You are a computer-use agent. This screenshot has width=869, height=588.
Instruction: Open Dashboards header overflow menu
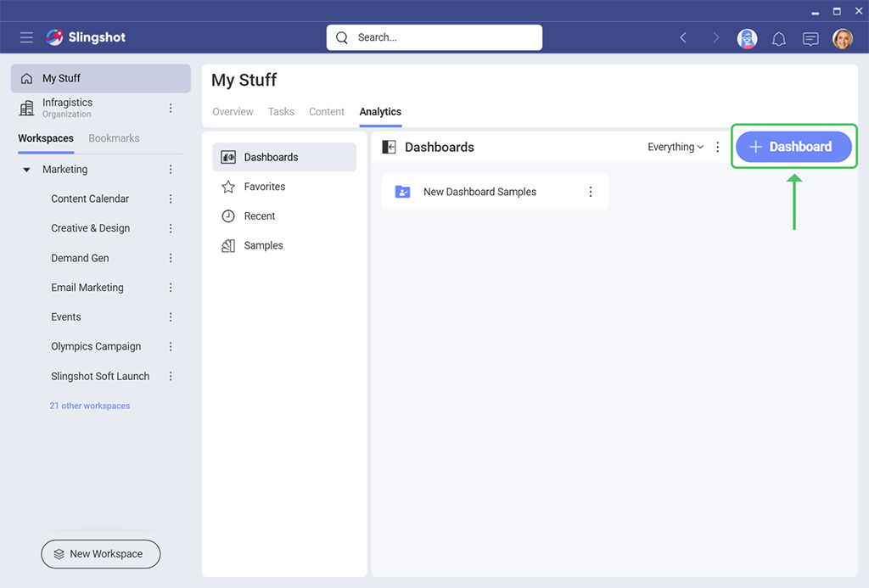(718, 147)
